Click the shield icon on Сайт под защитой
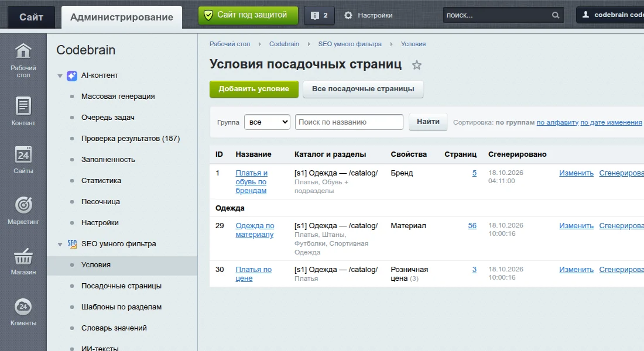 click(x=208, y=15)
